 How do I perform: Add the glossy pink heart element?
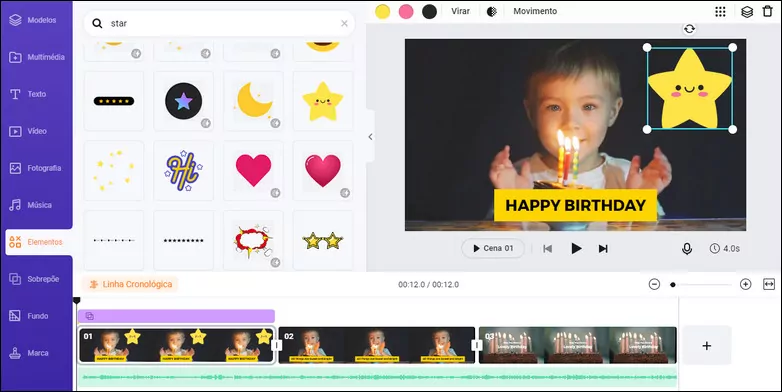[x=323, y=171]
